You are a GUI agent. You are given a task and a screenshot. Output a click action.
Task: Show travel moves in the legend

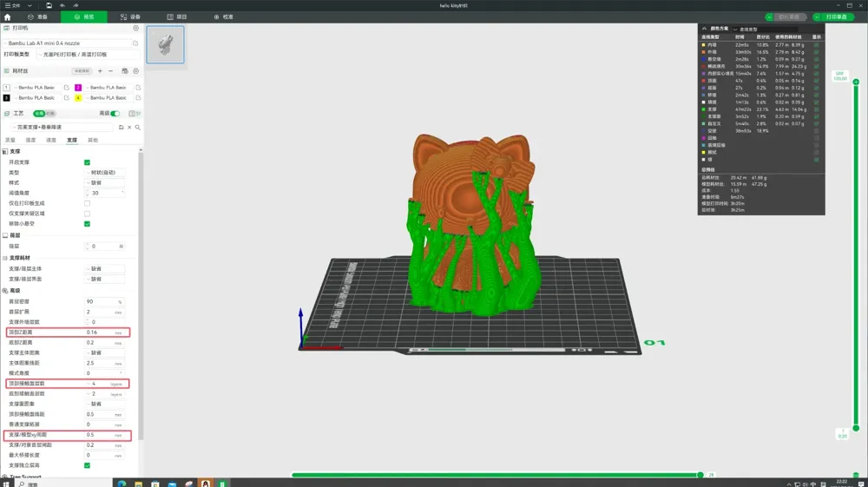click(816, 131)
